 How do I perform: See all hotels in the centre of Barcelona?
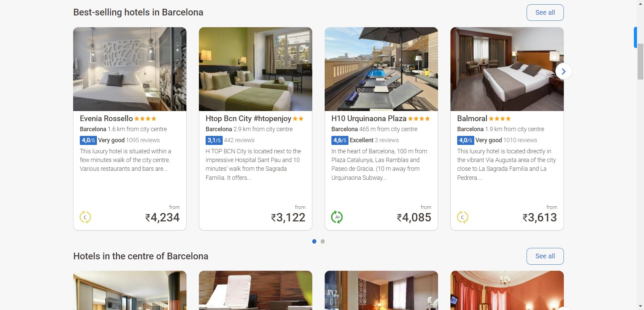[x=545, y=256]
